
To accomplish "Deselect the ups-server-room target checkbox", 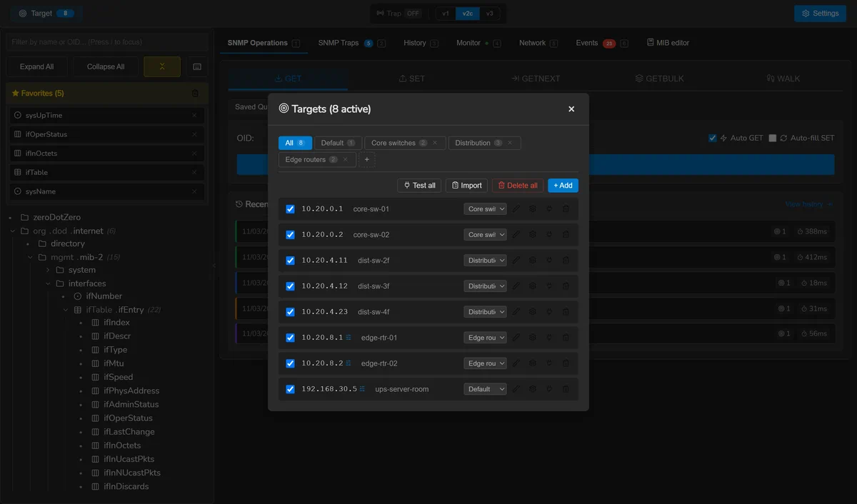I will 290,389.
